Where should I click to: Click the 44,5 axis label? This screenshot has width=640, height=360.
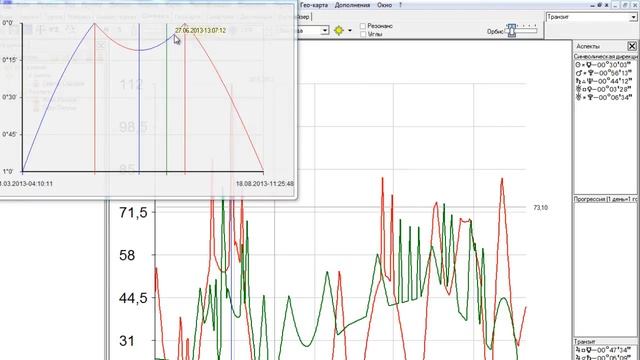click(133, 298)
